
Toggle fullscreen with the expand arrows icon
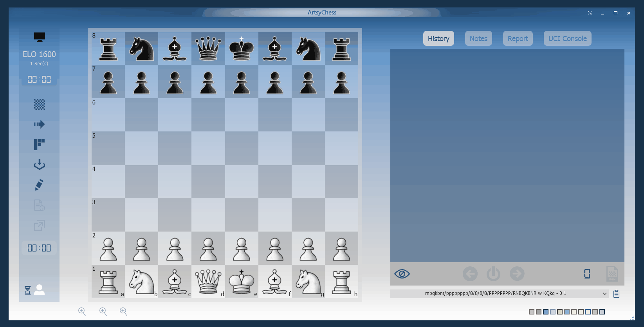(x=590, y=13)
